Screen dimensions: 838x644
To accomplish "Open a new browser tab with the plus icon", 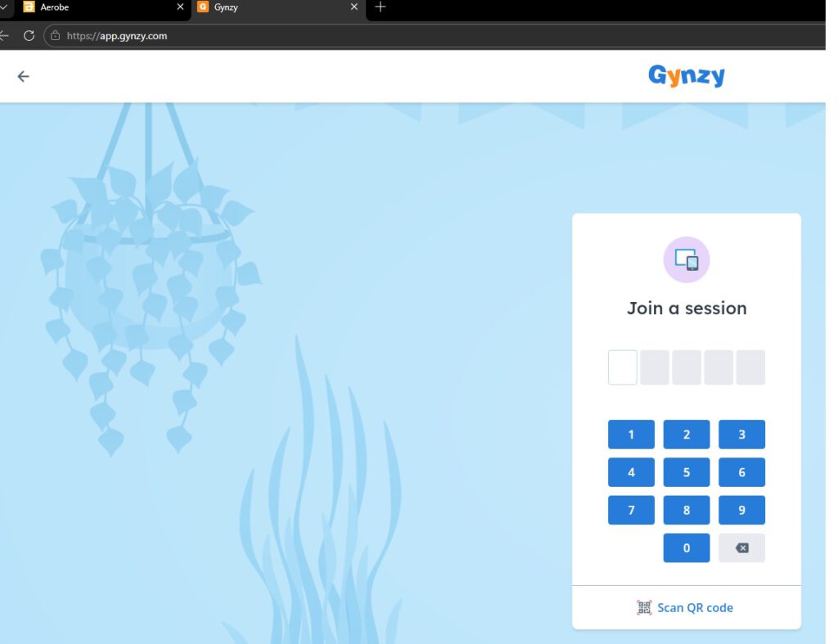I will point(380,7).
